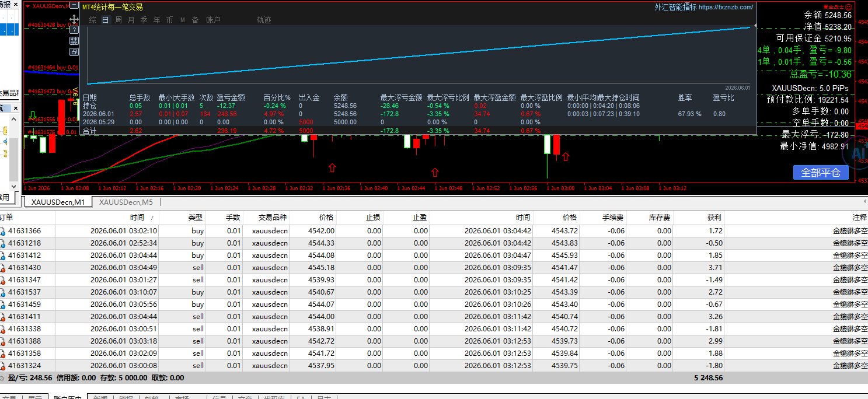Click the profit value 3.71 in history
The height and width of the screenshot is (399, 868).
[x=714, y=268]
